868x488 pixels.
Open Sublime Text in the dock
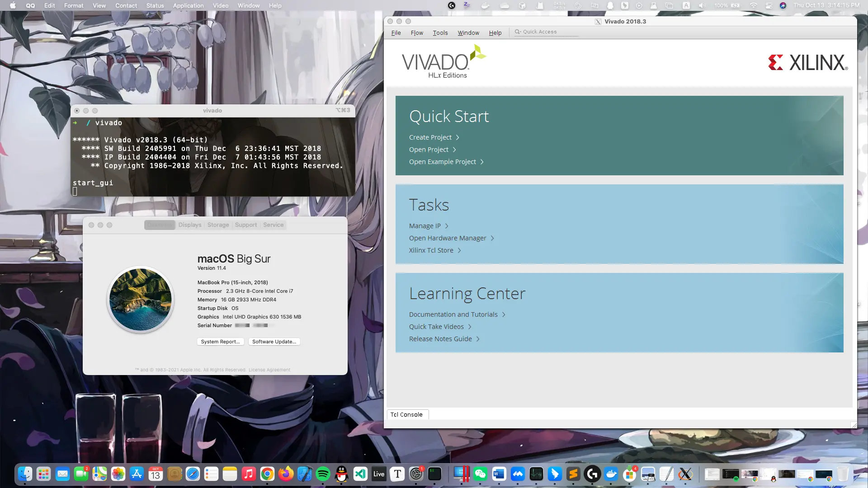573,474
